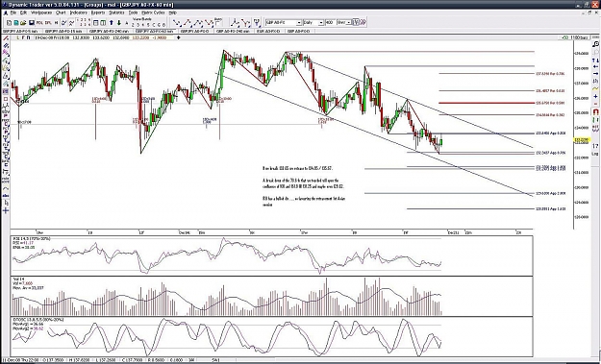601x364 pixels.
Task: Open the Edit menu
Action: point(23,12)
